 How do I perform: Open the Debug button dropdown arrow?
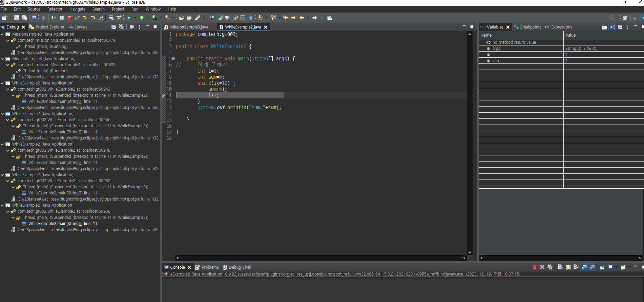(x=135, y=18)
